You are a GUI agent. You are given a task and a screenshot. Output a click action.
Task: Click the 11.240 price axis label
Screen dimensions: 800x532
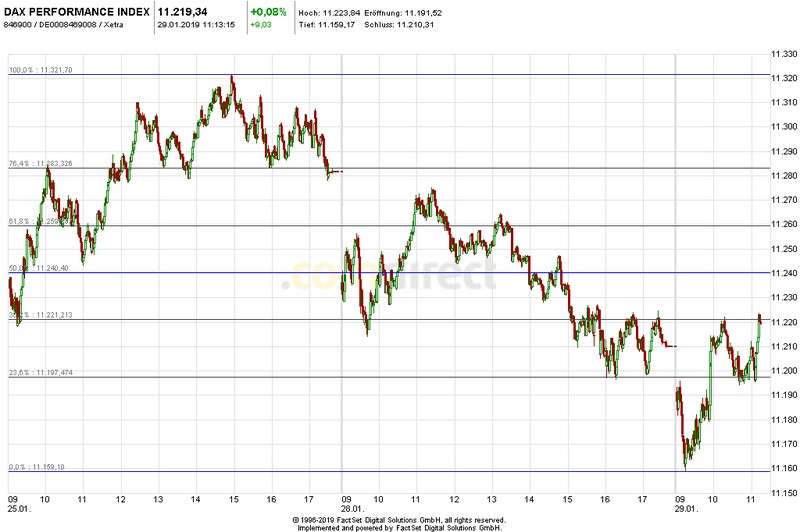click(x=784, y=273)
